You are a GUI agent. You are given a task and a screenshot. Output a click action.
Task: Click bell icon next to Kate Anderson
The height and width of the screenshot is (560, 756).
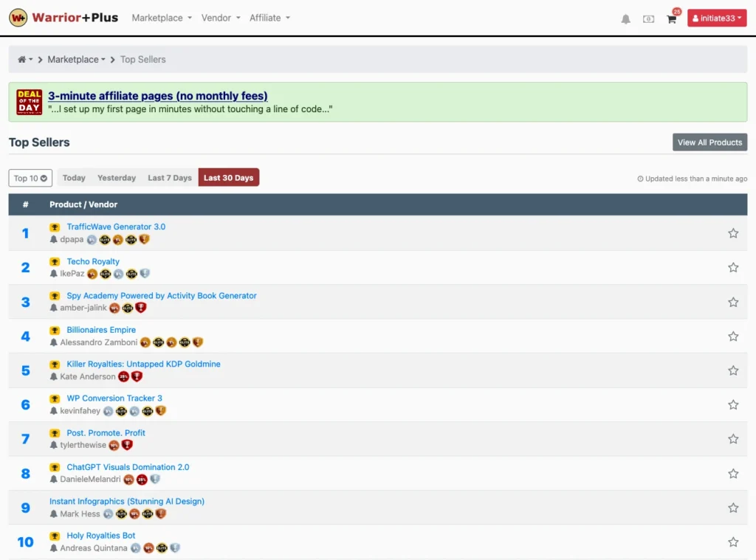pyautogui.click(x=53, y=377)
